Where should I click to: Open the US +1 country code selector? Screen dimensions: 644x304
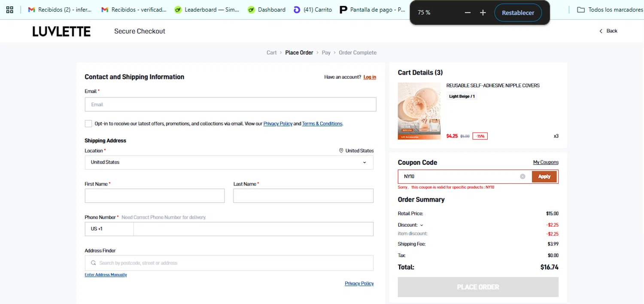[x=109, y=229]
